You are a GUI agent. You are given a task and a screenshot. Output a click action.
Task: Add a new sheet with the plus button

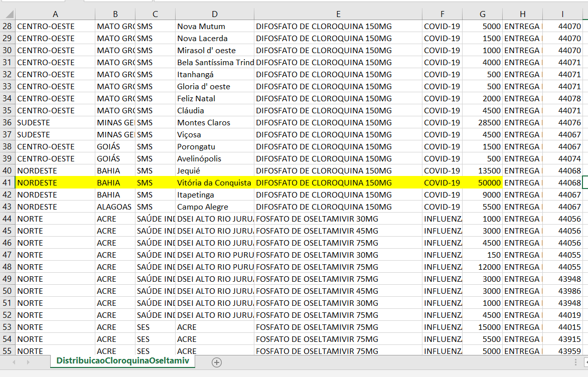[x=216, y=362]
